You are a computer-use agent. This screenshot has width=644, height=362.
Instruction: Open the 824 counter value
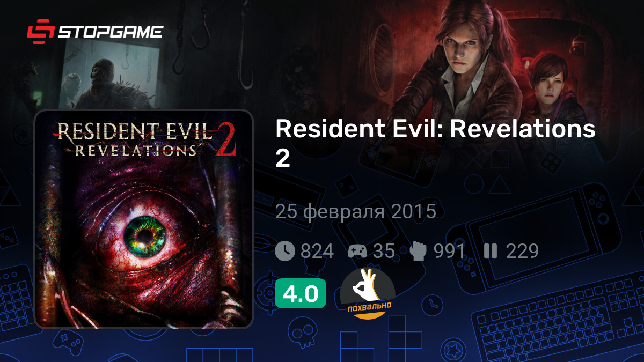[x=317, y=251]
